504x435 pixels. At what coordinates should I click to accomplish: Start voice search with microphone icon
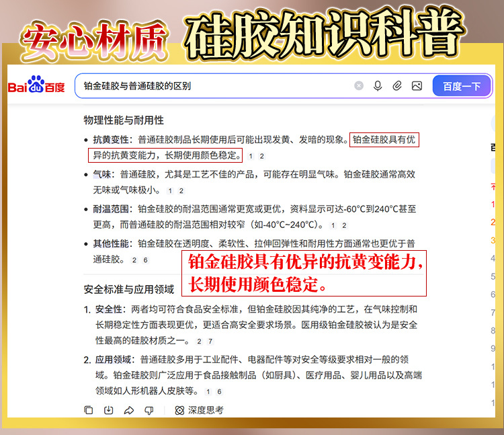click(378, 86)
